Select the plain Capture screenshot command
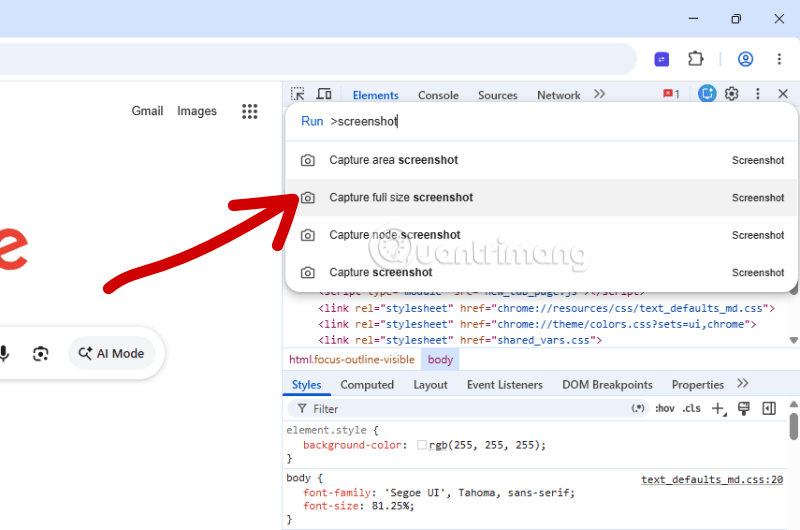Image resolution: width=800 pixels, height=530 pixels. click(542, 272)
